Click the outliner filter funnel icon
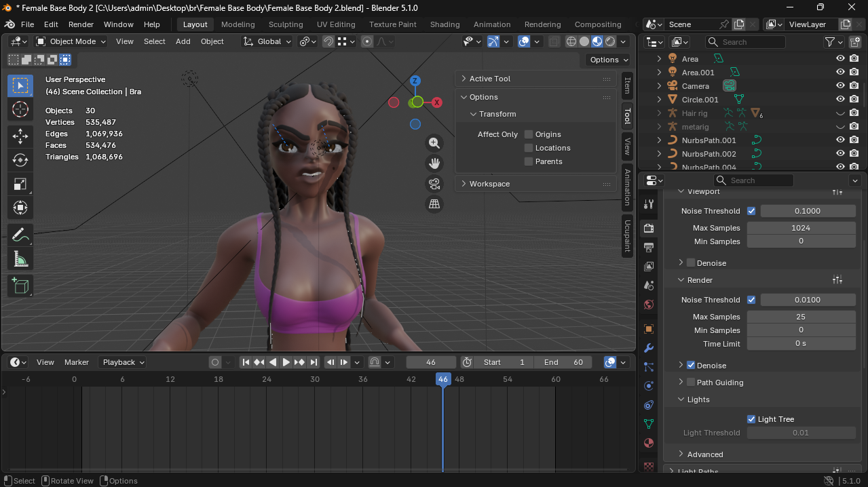The width and height of the screenshot is (868, 487). [x=830, y=42]
